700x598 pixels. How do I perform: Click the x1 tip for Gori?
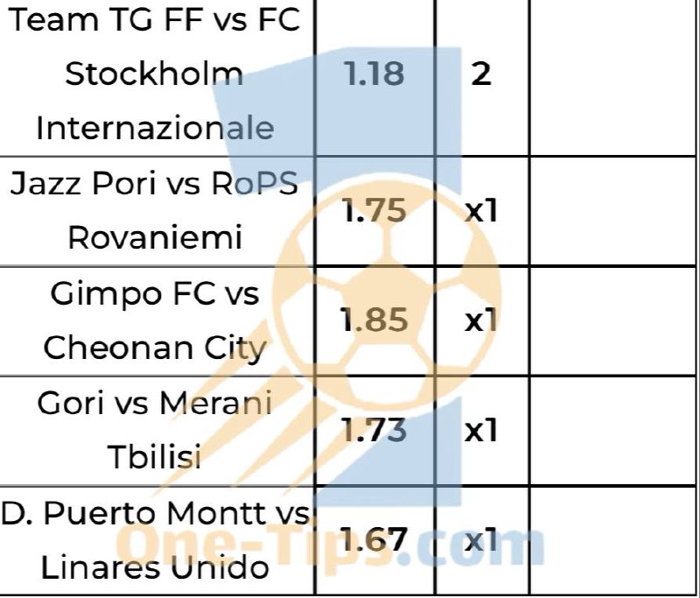[481, 431]
